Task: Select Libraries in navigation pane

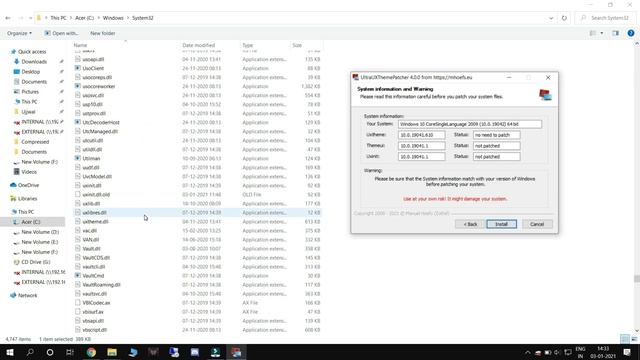Action: [x=27, y=199]
